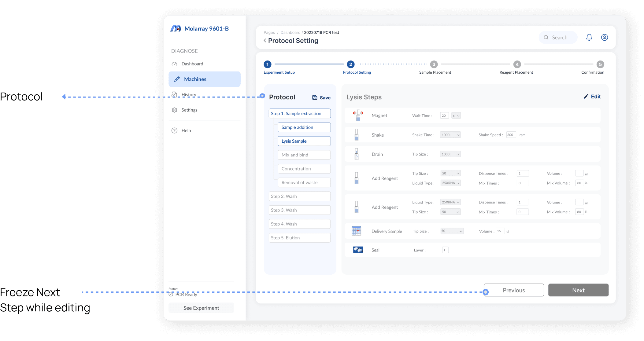Click the Shake Speed input field
This screenshot has height=341, width=644.
511,135
